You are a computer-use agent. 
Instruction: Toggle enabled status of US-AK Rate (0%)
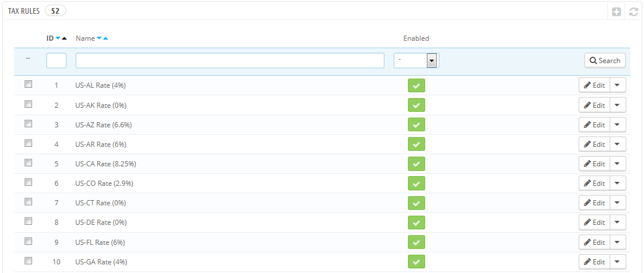[416, 105]
